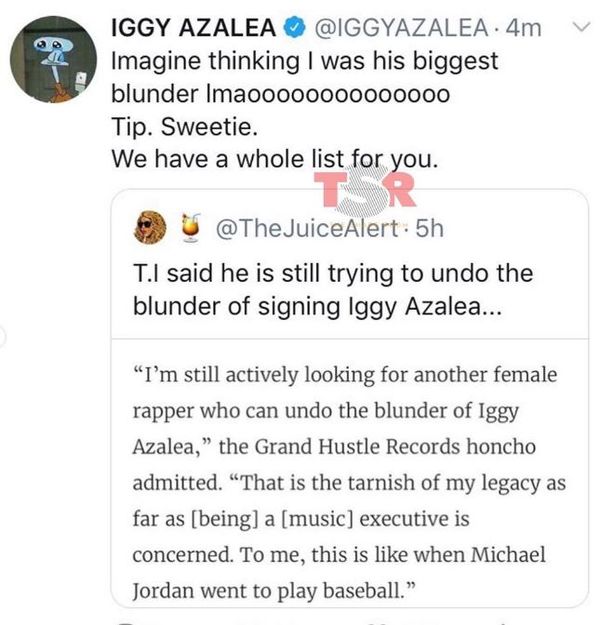This screenshot has height=625, width=600.
Task: Open the quoted tweet author's avatar
Action: [x=150, y=227]
